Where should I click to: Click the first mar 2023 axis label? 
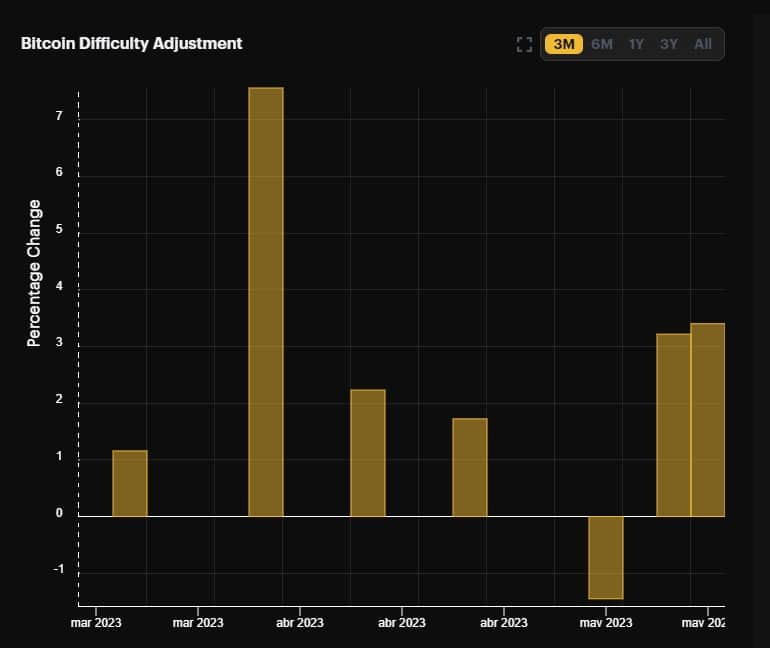click(96, 622)
